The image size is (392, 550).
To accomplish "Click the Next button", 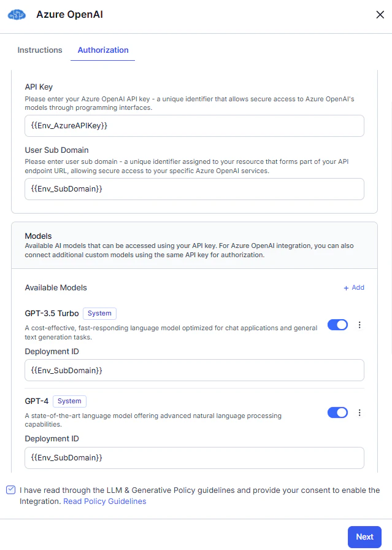I will (364, 536).
